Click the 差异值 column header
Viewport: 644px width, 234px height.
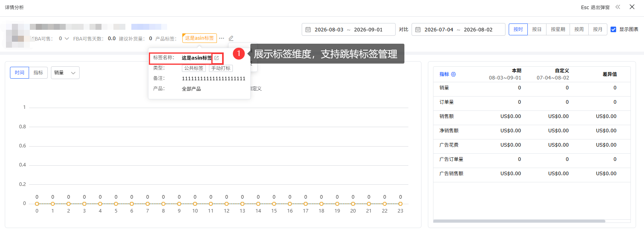(x=610, y=74)
